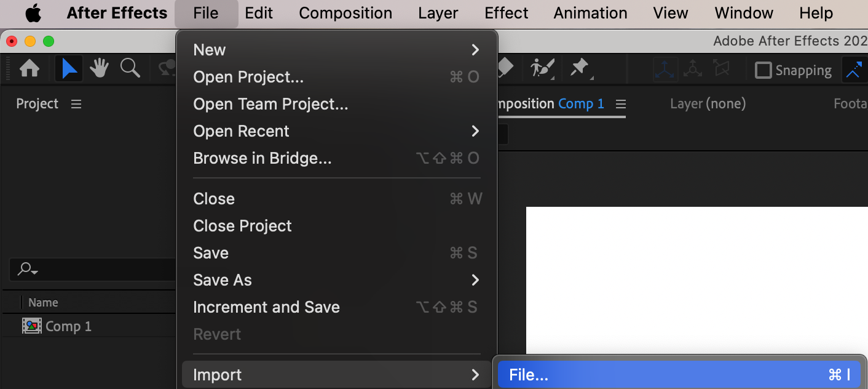Select the Roto Brush tool

pos(543,68)
